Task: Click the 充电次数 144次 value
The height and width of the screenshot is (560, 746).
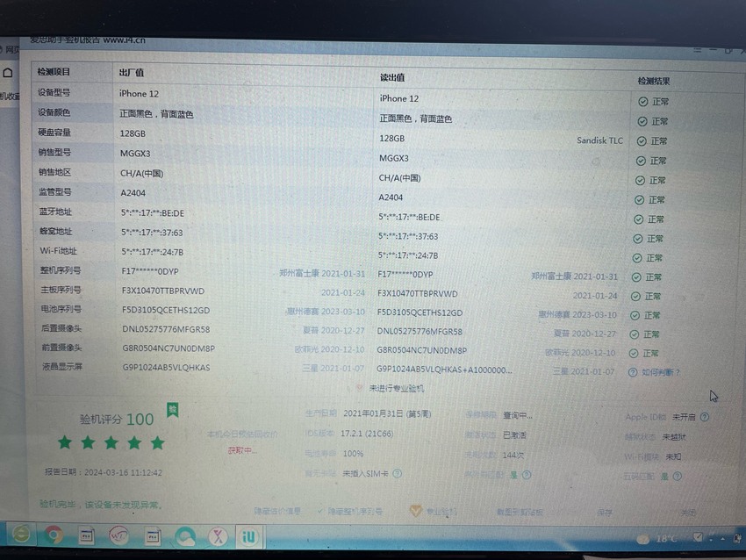Action: coord(513,456)
